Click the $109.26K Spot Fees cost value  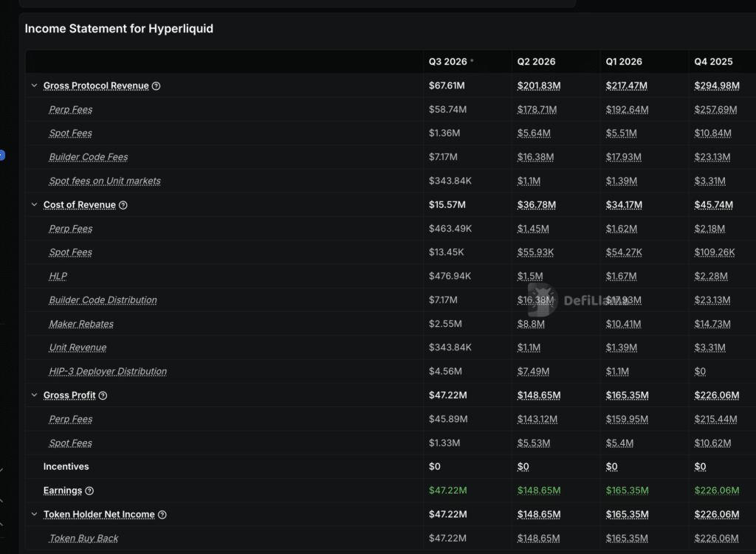point(715,252)
